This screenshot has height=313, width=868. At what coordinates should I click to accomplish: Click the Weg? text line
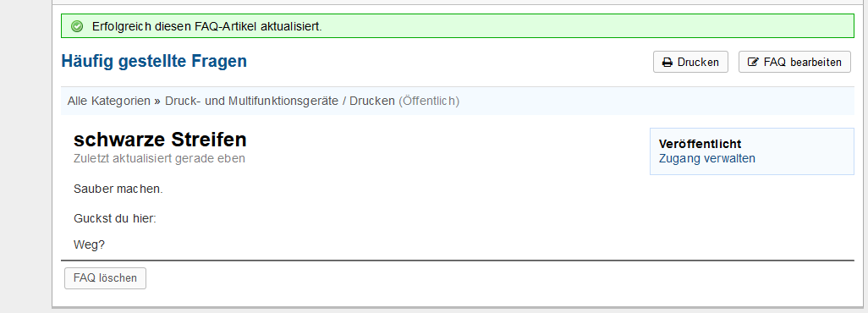(x=89, y=244)
